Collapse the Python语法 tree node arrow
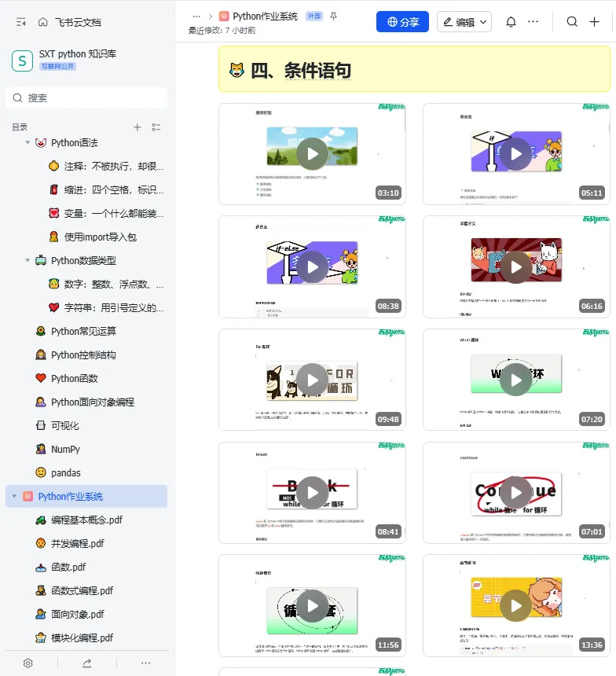Image resolution: width=616 pixels, height=676 pixels. point(27,142)
